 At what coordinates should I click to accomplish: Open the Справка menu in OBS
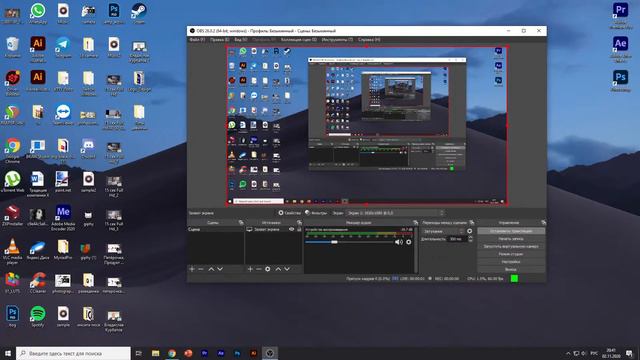[x=369, y=40]
